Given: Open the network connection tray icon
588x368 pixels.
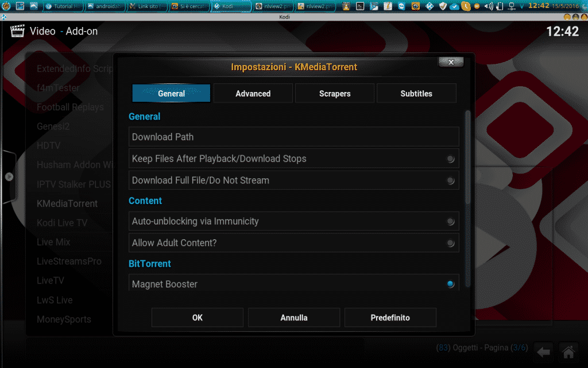Looking at the screenshot, I should click(x=511, y=6).
